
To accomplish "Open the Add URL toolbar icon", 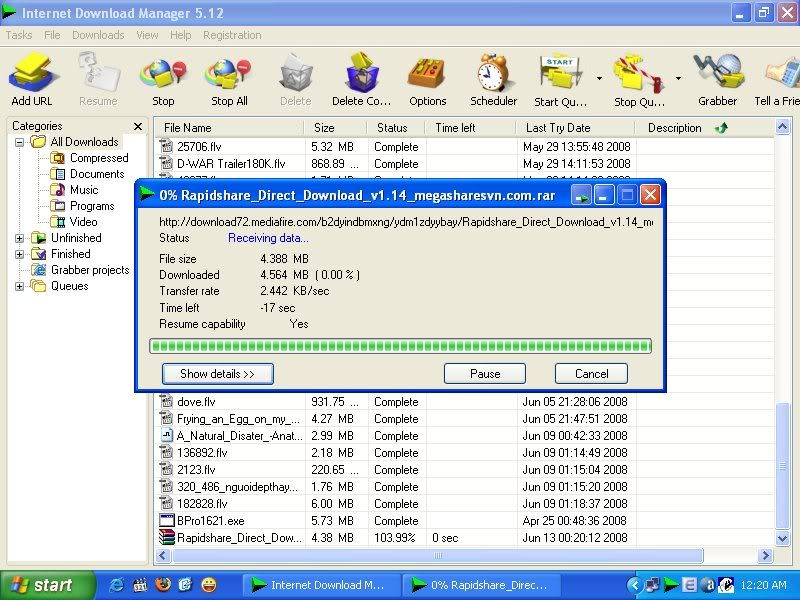I will (x=32, y=80).
